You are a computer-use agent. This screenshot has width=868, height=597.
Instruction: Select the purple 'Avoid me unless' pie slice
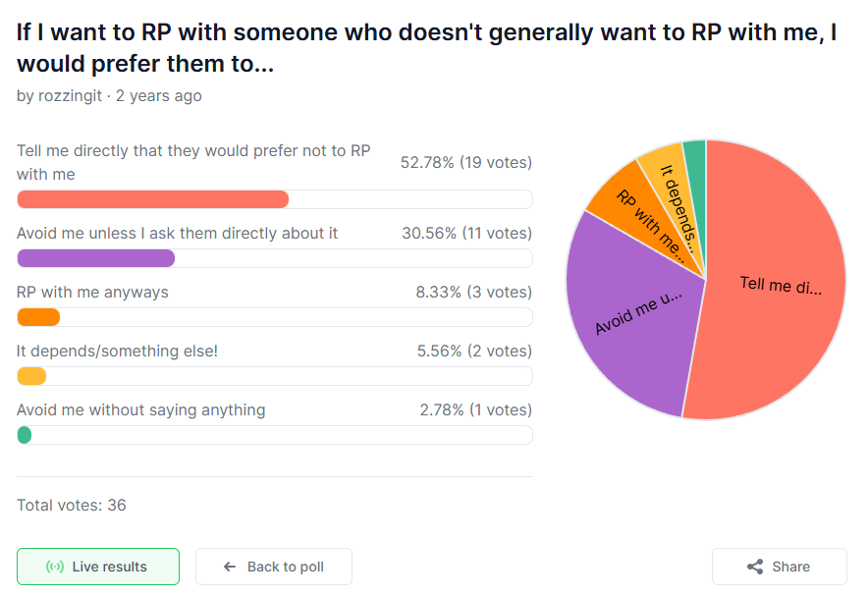pos(628,314)
